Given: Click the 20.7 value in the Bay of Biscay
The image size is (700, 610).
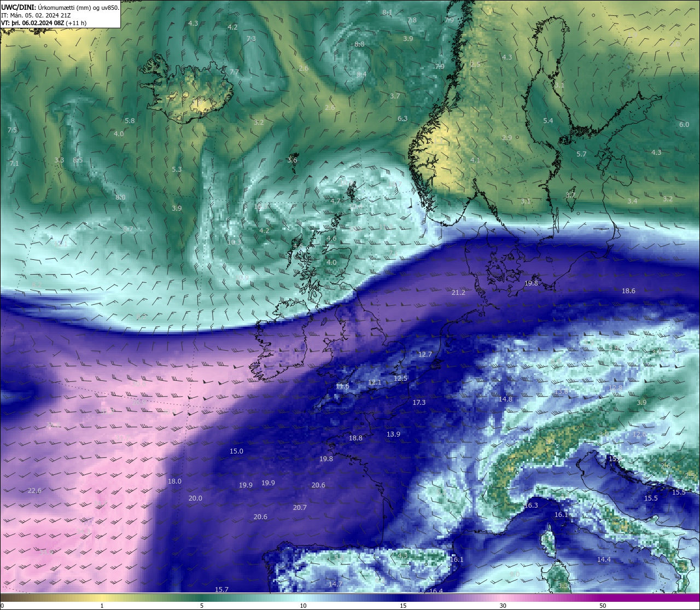Looking at the screenshot, I should click(300, 508).
